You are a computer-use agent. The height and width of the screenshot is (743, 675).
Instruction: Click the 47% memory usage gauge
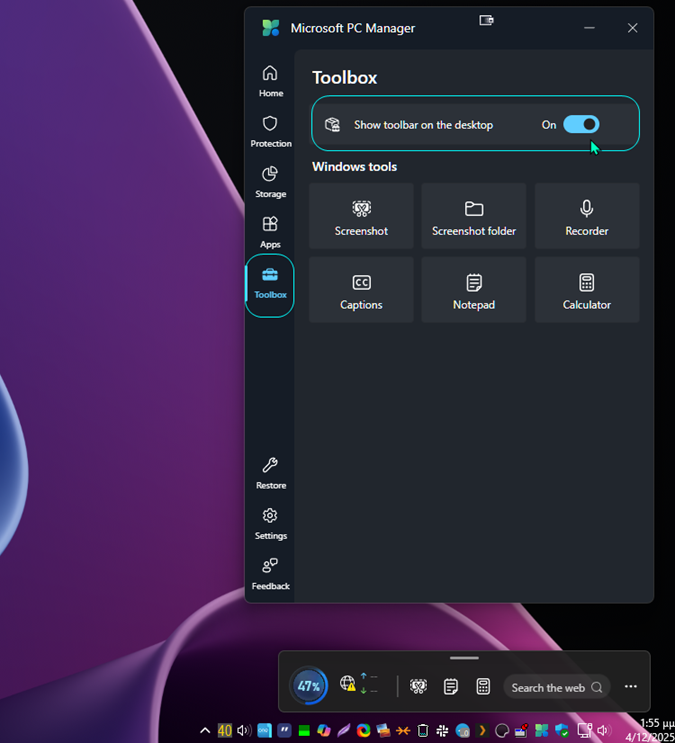(x=309, y=686)
